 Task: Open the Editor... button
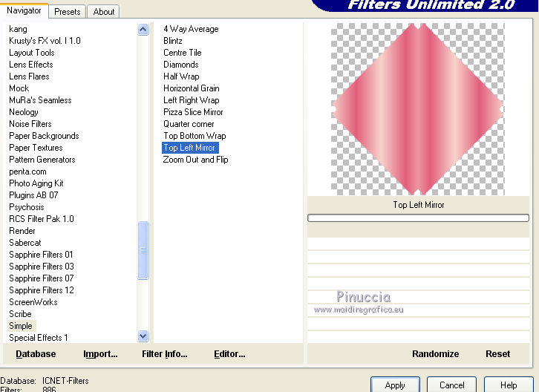(229, 354)
